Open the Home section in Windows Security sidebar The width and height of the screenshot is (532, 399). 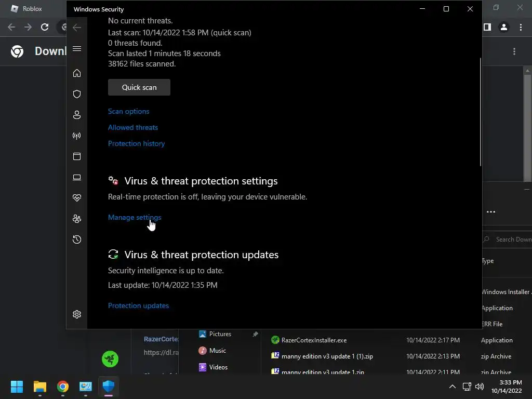pyautogui.click(x=77, y=73)
